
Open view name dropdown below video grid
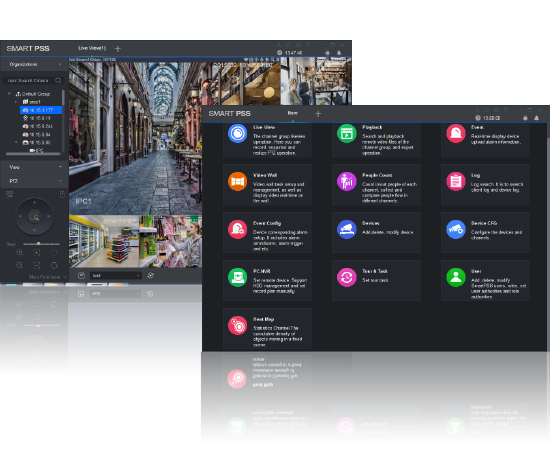[116, 276]
